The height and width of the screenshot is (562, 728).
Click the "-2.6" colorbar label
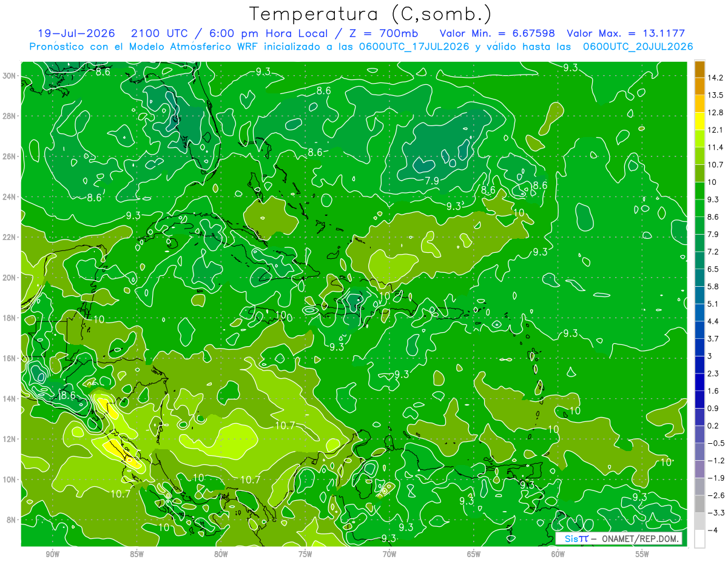click(715, 496)
